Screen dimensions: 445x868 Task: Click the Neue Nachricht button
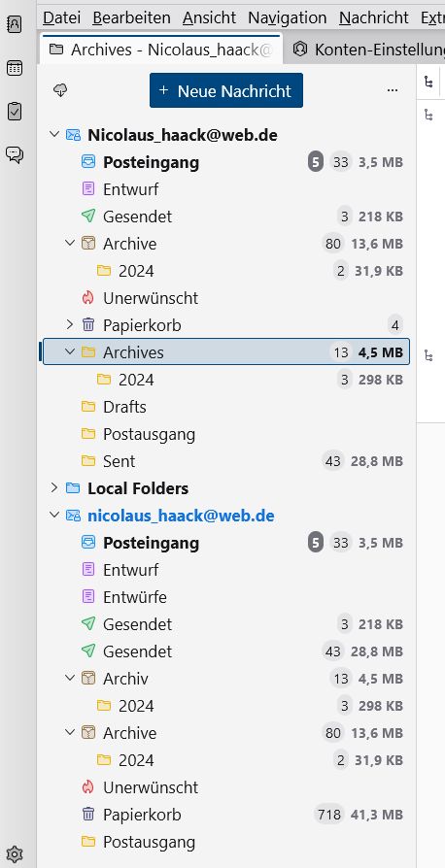coord(226,90)
